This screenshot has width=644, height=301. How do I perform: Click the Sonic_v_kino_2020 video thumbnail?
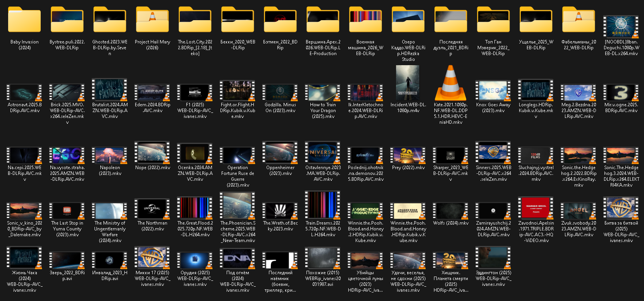[24, 211]
